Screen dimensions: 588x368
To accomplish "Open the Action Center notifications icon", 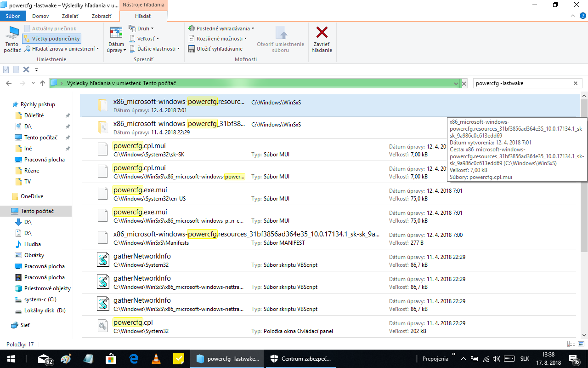I will point(575,359).
